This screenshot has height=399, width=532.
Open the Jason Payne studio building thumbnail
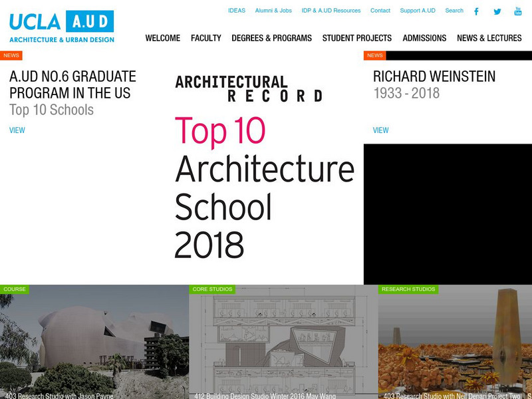click(94, 342)
